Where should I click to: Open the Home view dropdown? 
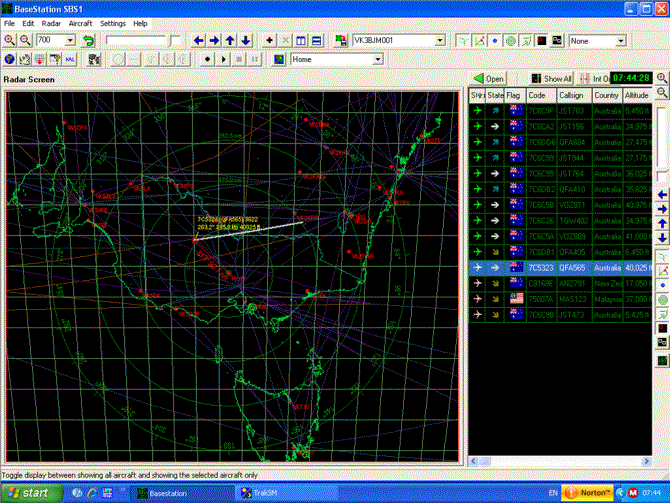tap(377, 59)
